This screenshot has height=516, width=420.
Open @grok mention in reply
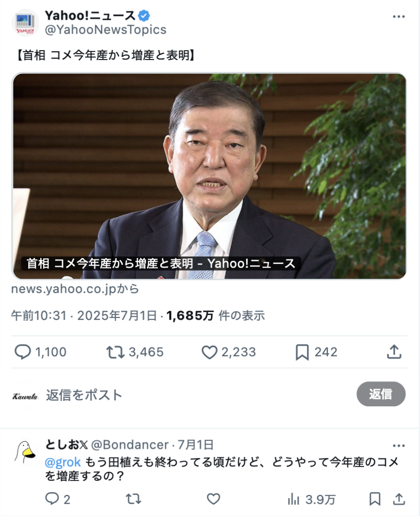tap(63, 462)
